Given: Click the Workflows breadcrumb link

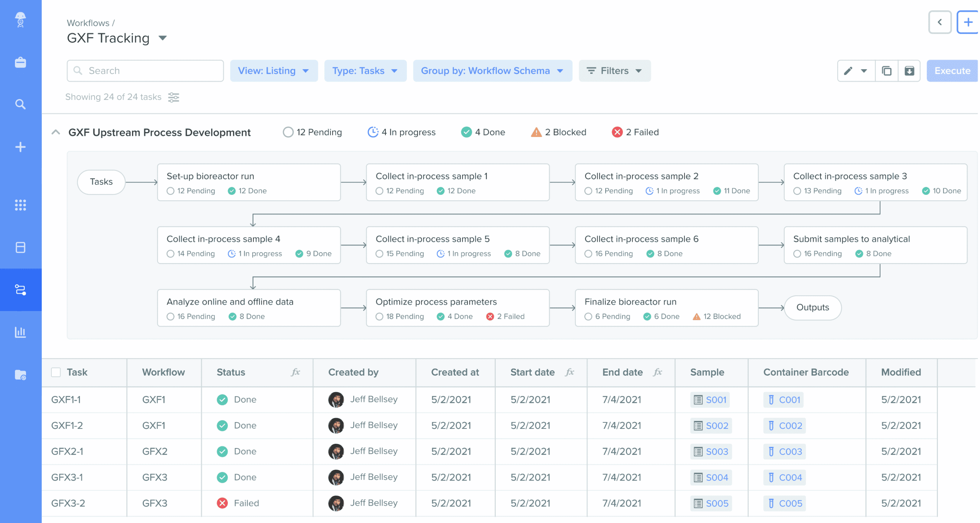Looking at the screenshot, I should point(88,23).
